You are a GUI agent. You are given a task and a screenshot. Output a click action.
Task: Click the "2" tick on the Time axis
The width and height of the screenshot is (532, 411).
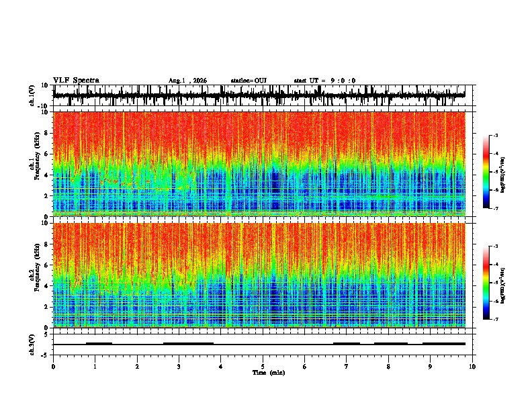tap(137, 367)
